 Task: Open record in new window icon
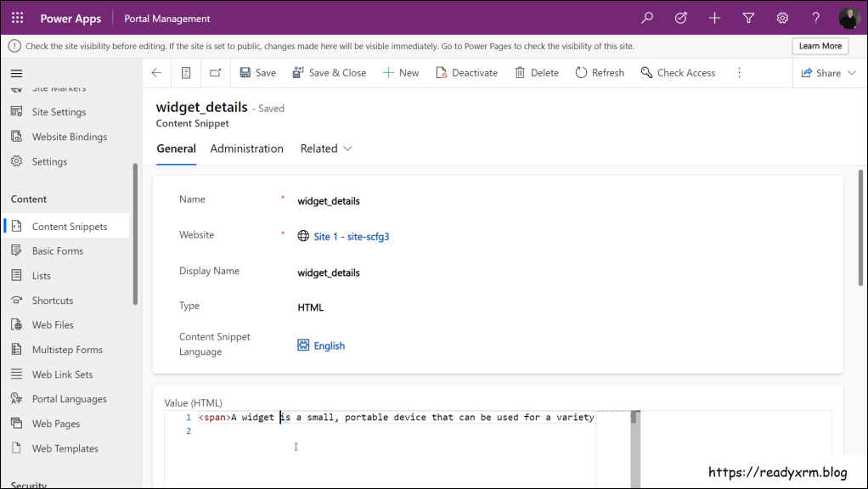point(215,73)
